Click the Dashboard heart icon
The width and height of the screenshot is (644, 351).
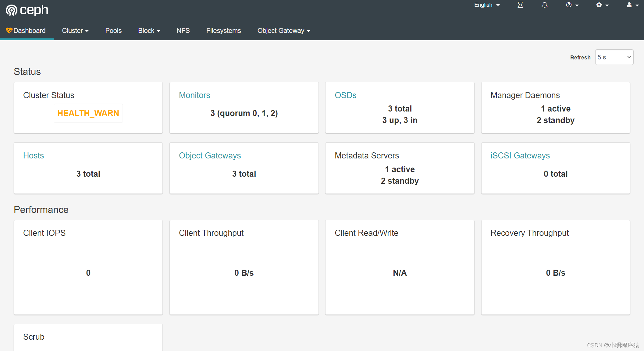coord(9,30)
